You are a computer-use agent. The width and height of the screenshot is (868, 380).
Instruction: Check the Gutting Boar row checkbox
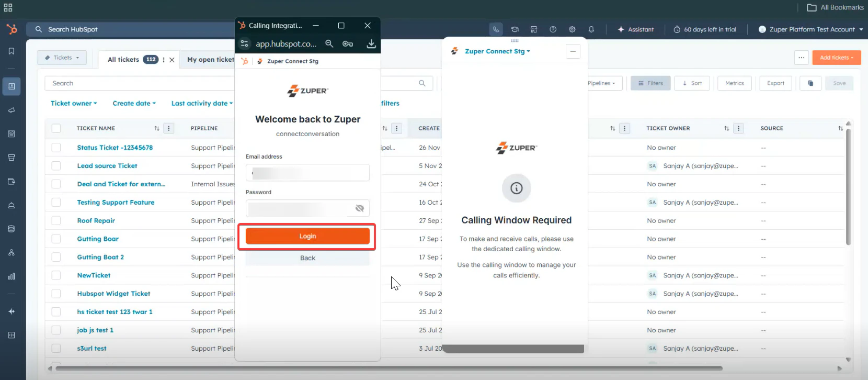tap(56, 239)
